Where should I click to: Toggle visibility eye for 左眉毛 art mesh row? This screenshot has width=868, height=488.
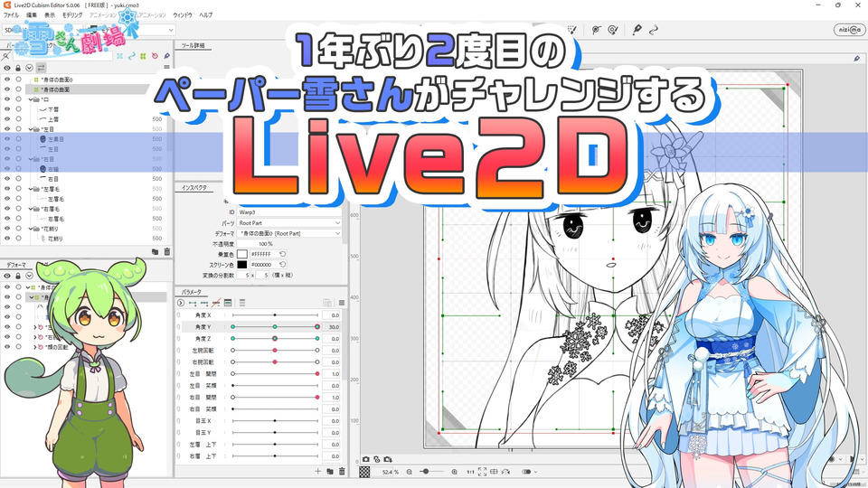pyautogui.click(x=7, y=199)
